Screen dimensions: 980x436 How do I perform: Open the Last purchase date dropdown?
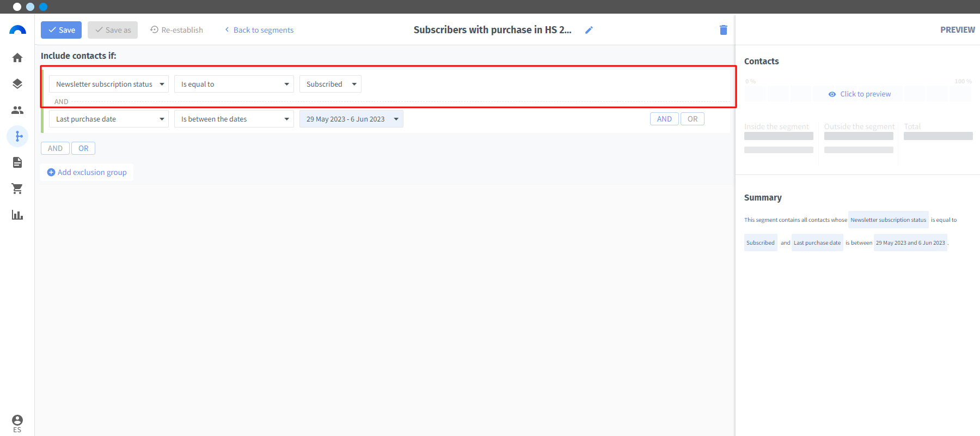(109, 119)
